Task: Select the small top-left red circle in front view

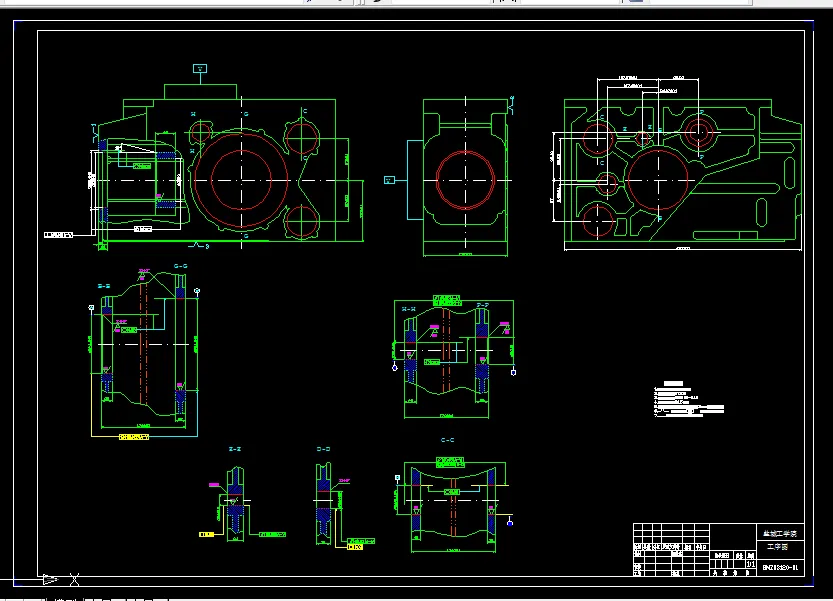Action: pos(200,132)
